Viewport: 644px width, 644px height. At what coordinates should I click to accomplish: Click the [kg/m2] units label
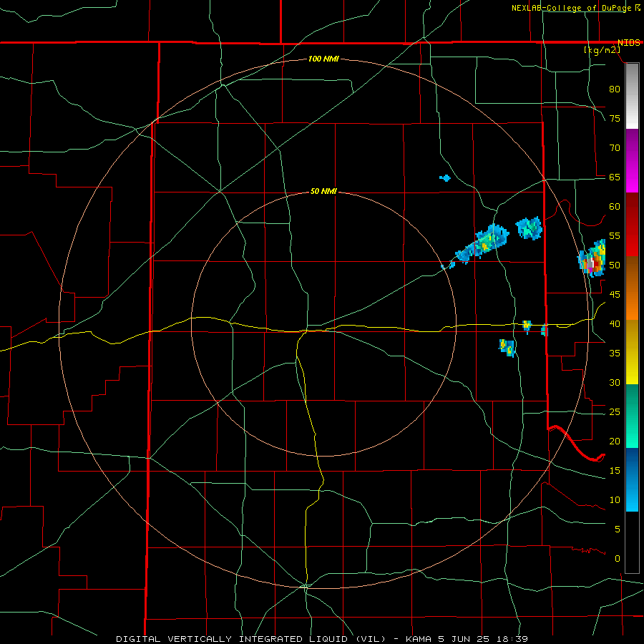tap(602, 50)
